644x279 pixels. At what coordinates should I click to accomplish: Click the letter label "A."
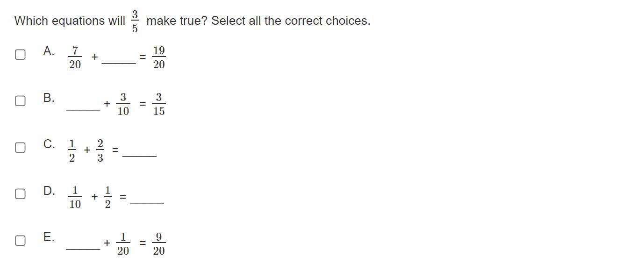point(49,51)
